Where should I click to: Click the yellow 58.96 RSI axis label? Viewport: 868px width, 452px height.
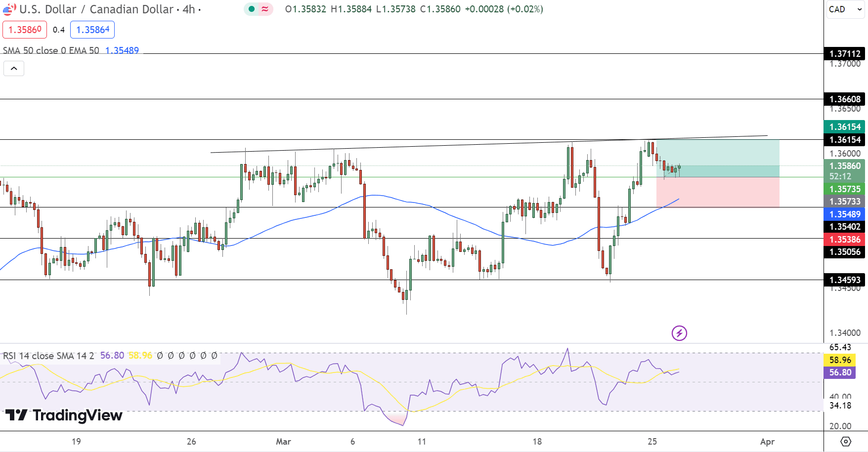[840, 360]
